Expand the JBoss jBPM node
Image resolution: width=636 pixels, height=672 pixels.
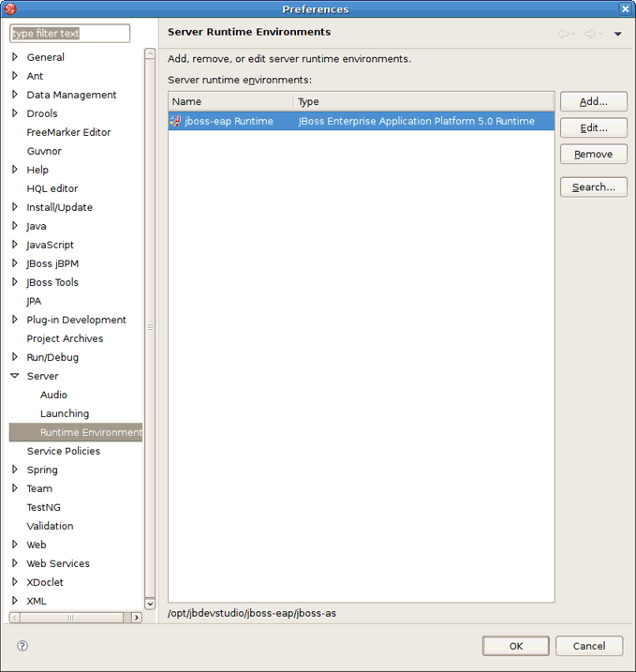(15, 263)
